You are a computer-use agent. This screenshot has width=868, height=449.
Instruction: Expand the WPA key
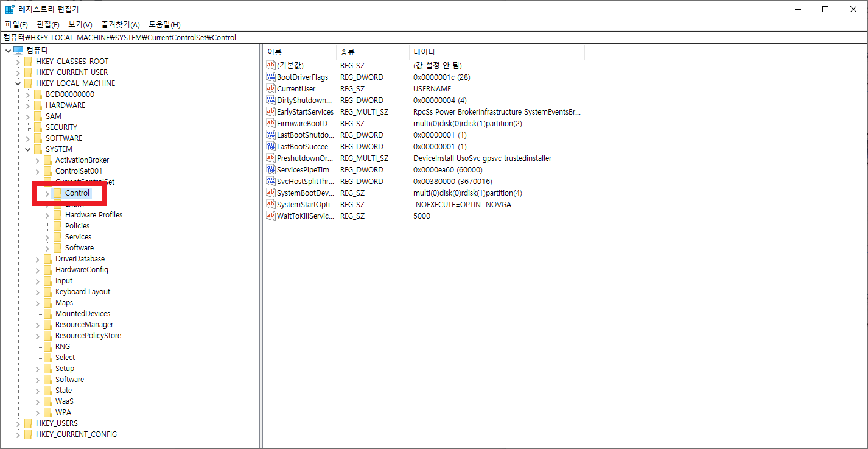(37, 412)
